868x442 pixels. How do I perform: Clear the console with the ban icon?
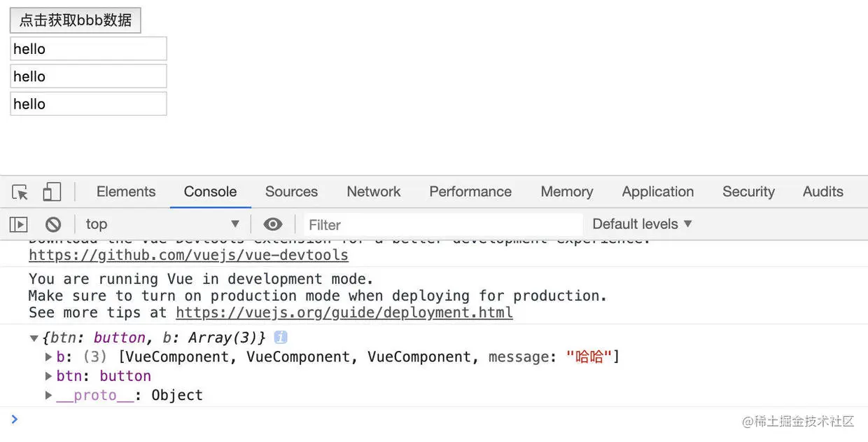pos(53,225)
